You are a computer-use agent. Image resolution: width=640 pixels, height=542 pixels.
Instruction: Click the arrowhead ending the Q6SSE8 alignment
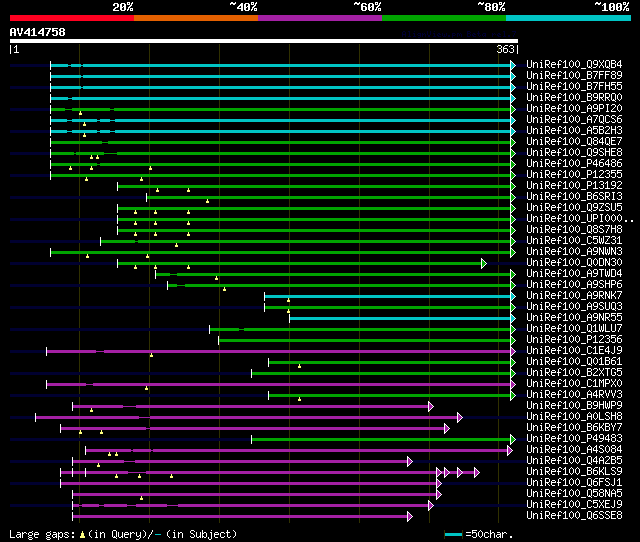410,517
